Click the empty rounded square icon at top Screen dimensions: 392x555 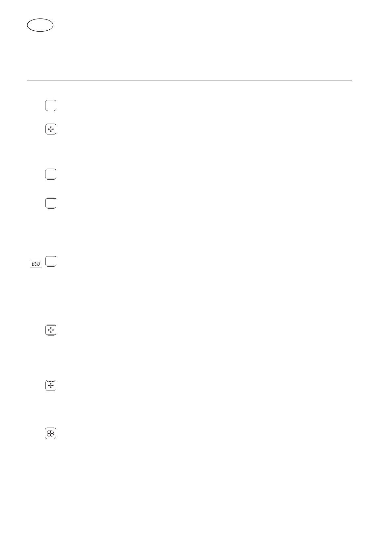click(51, 105)
